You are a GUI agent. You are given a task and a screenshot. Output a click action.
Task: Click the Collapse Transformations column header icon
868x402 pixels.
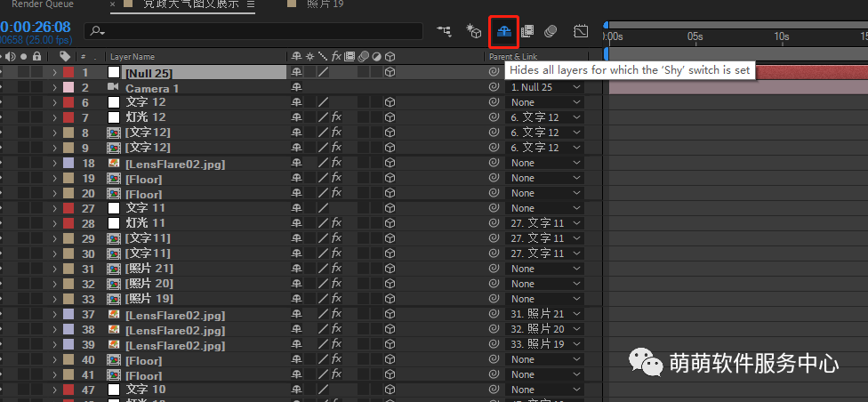click(x=310, y=57)
